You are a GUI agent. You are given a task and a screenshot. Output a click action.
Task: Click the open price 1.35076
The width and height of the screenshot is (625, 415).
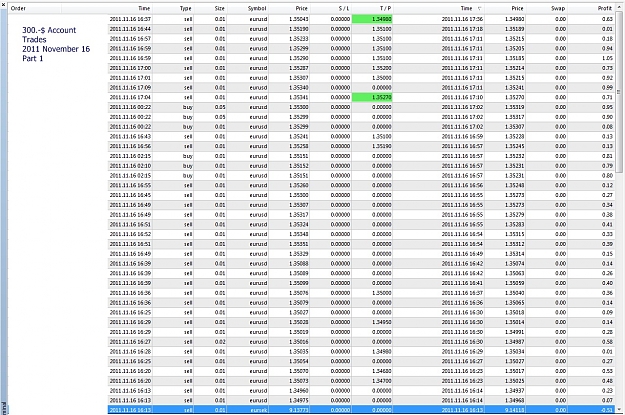tap(299, 293)
